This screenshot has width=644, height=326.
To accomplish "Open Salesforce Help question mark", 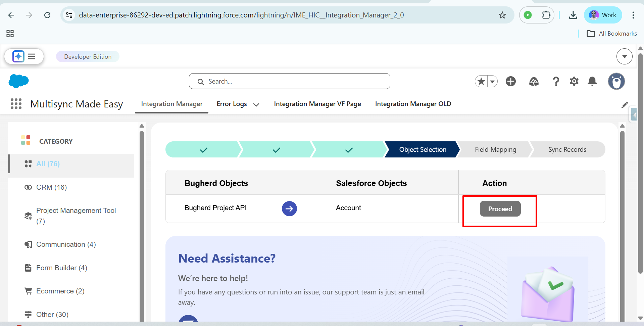I will (556, 81).
